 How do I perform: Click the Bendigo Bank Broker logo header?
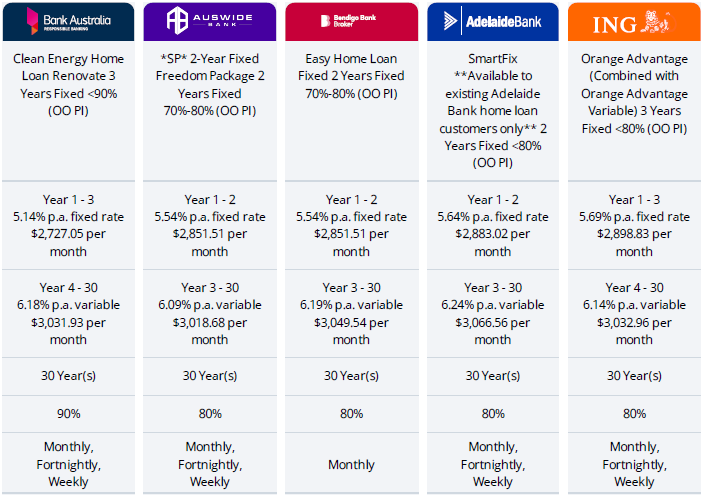(x=351, y=21)
